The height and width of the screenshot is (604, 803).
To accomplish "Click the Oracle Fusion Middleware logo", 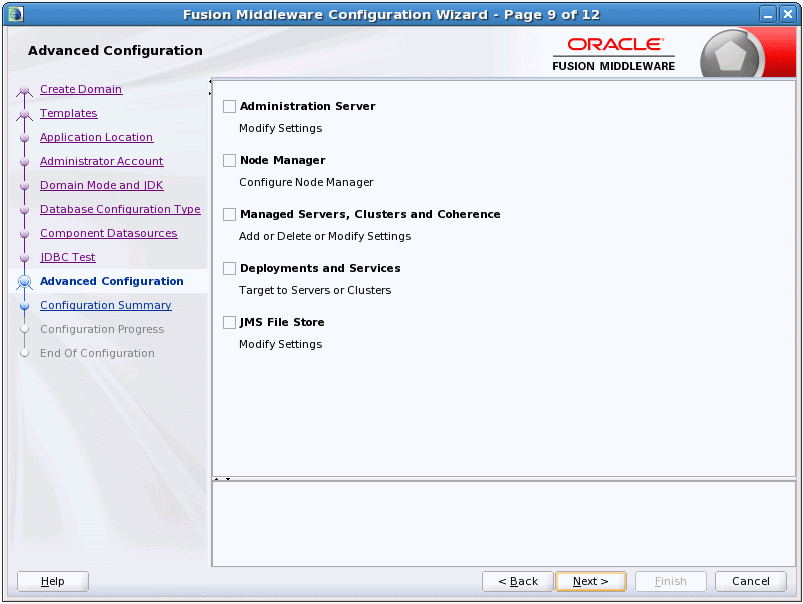I will [x=614, y=54].
